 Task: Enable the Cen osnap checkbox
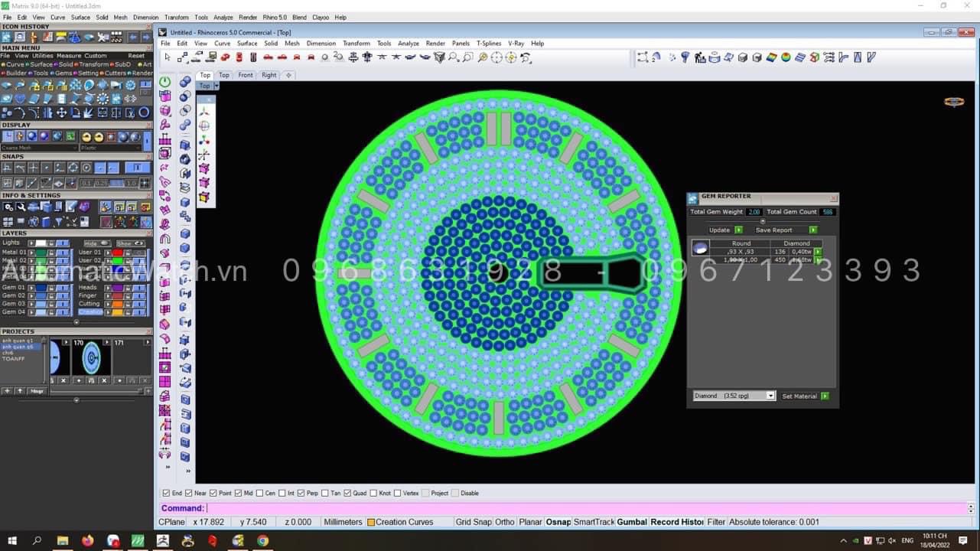click(260, 494)
